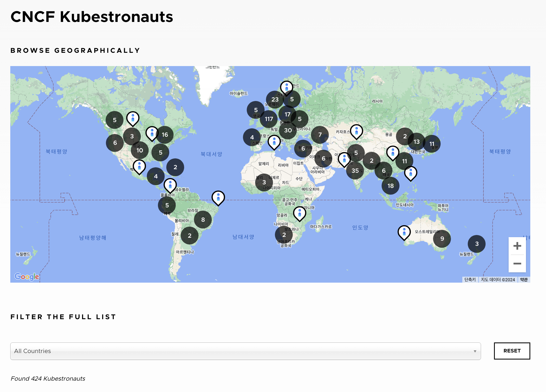Open the Google logo link on the map
The image size is (546, 392).
pyautogui.click(x=27, y=276)
